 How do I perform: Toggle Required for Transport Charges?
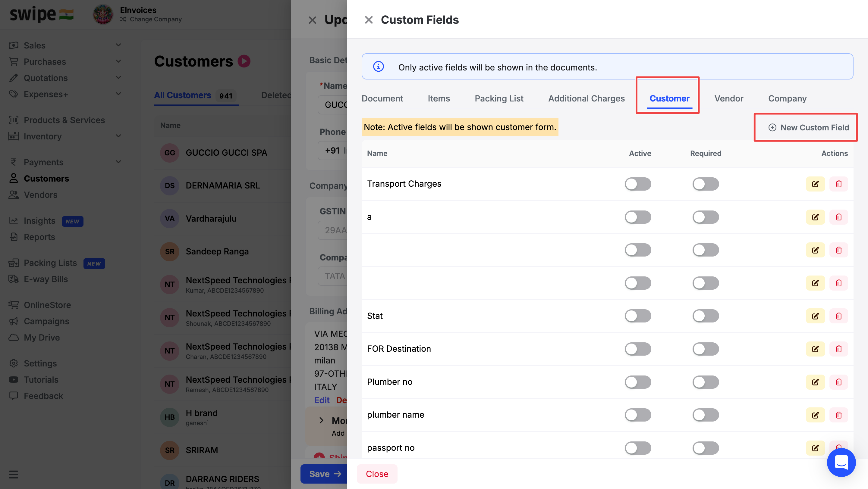click(x=706, y=184)
